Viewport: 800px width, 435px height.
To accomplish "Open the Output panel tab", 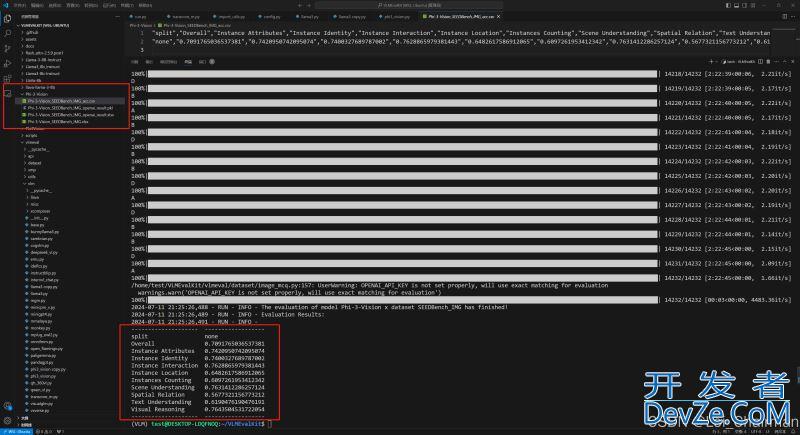I will pyautogui.click(x=149, y=62).
